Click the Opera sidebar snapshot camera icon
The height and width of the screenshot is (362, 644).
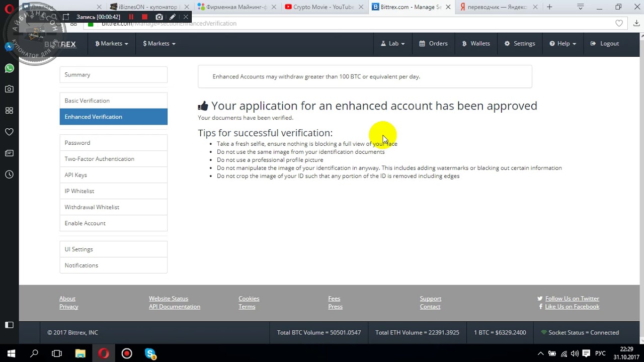click(x=9, y=89)
